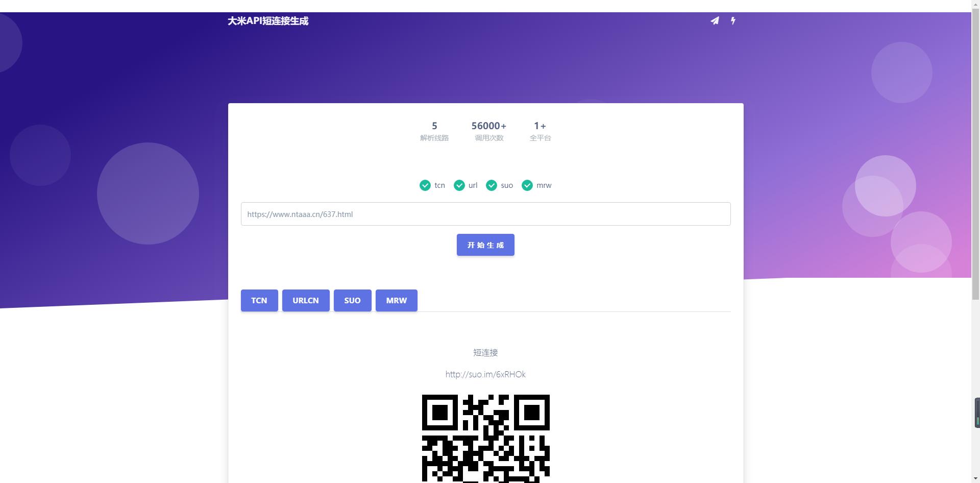Click the 56000+ 调用次数 statistic

coord(488,131)
